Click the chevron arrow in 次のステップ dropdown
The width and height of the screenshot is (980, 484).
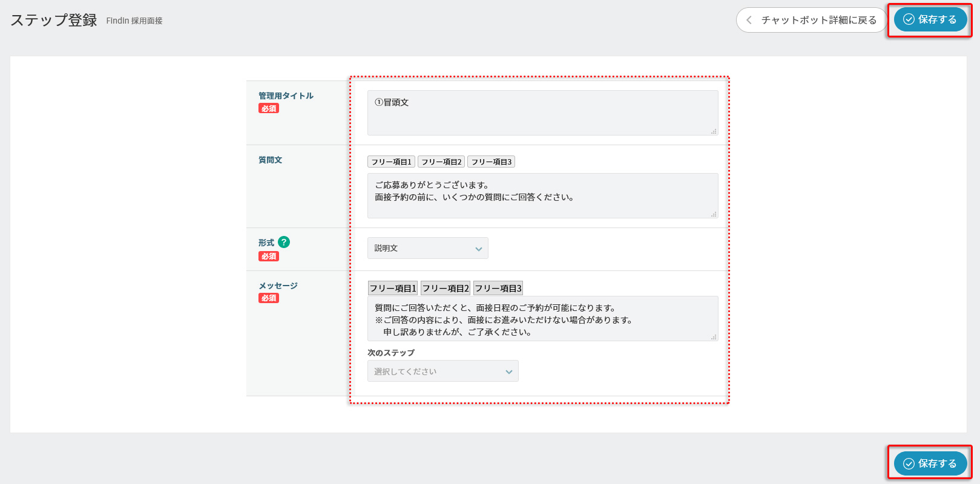coord(508,372)
